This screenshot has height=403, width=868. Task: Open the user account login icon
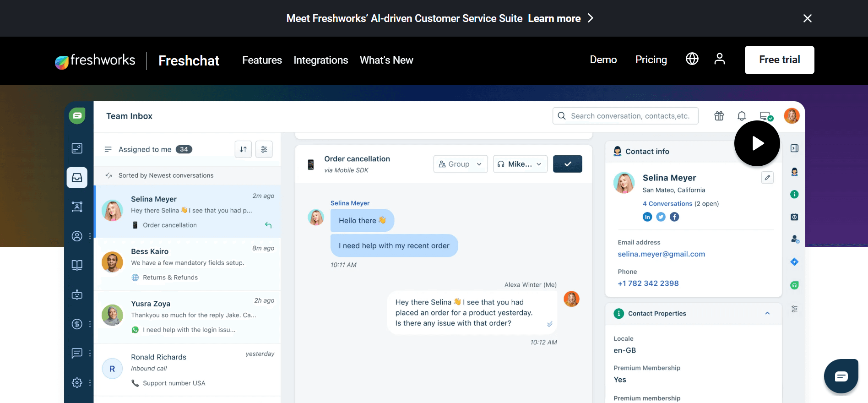[x=720, y=59]
